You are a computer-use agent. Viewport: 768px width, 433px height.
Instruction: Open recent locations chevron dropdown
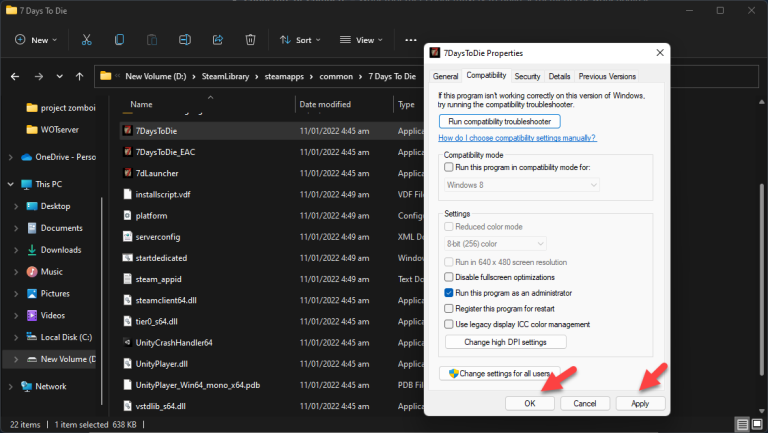[59, 76]
